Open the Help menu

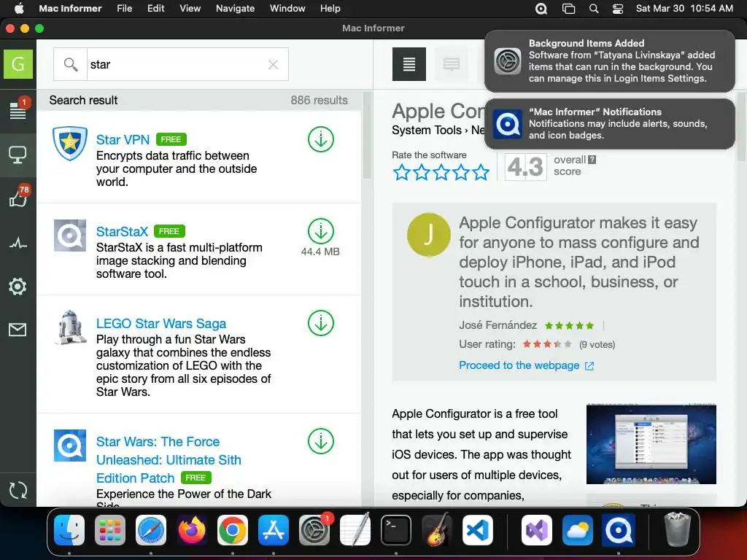pyautogui.click(x=330, y=9)
